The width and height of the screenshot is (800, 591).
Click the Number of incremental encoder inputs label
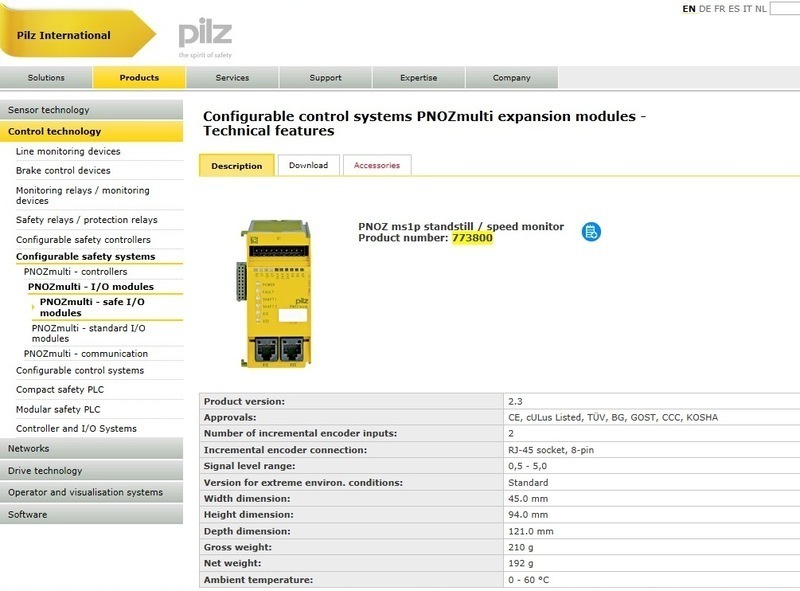pyautogui.click(x=300, y=434)
